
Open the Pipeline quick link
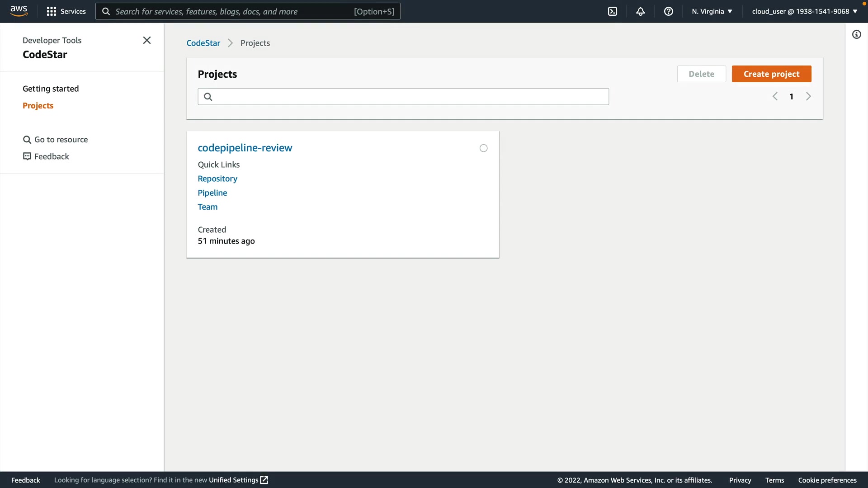[212, 193]
